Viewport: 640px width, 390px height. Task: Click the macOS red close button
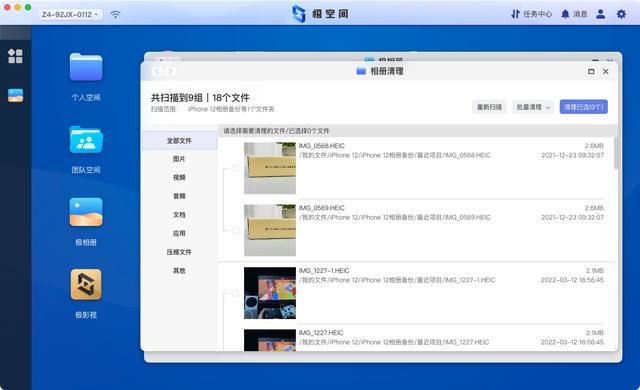click(7, 7)
